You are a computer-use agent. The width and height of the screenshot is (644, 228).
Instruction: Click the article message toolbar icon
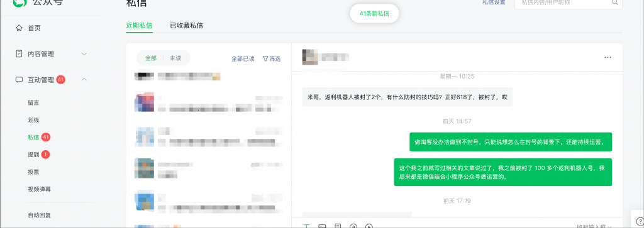click(338, 226)
